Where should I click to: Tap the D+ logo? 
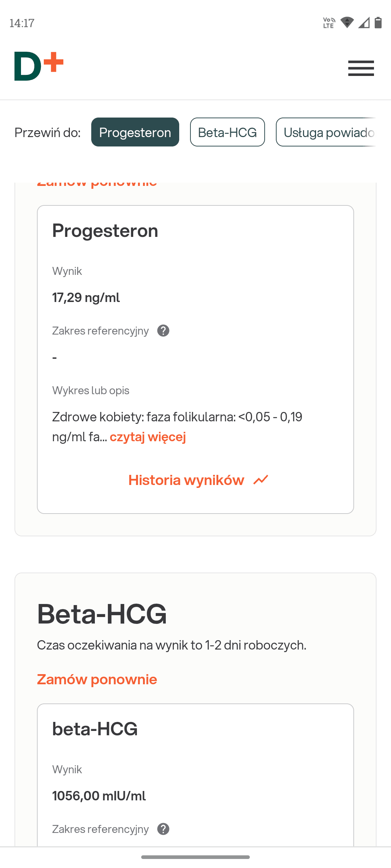tap(39, 67)
